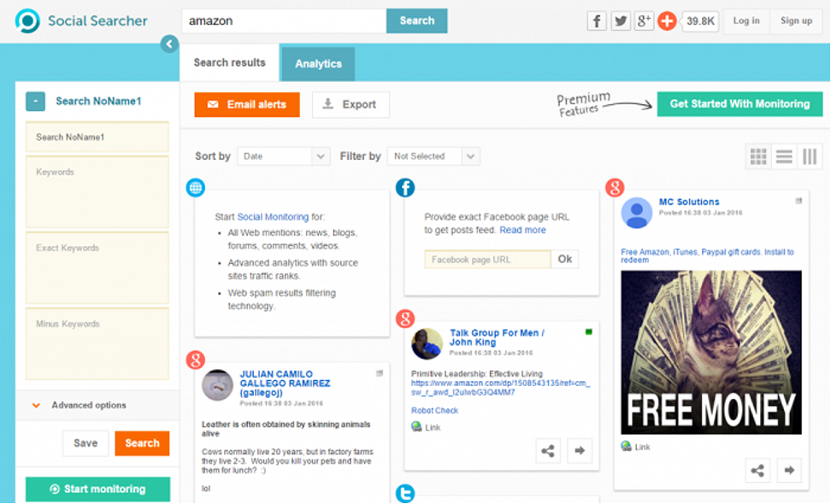This screenshot has width=831, height=504.
Task: Click MC Solutions profile avatar
Action: tap(636, 213)
